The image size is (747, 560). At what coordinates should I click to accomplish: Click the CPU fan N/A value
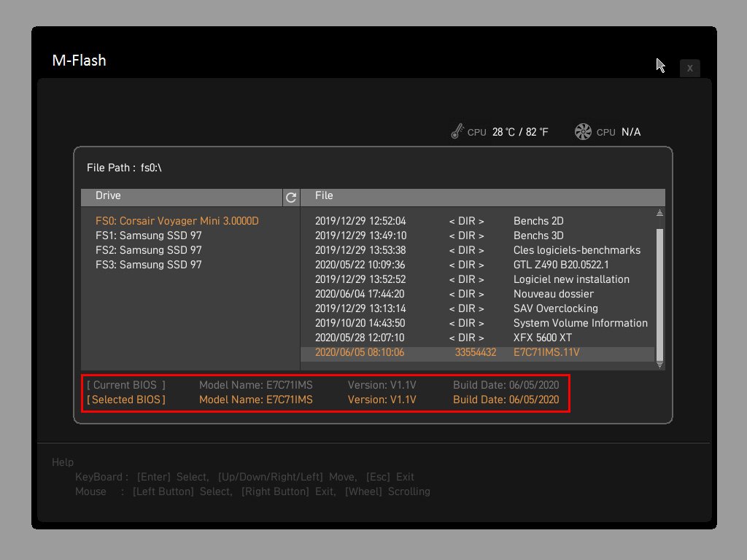pyautogui.click(x=631, y=132)
